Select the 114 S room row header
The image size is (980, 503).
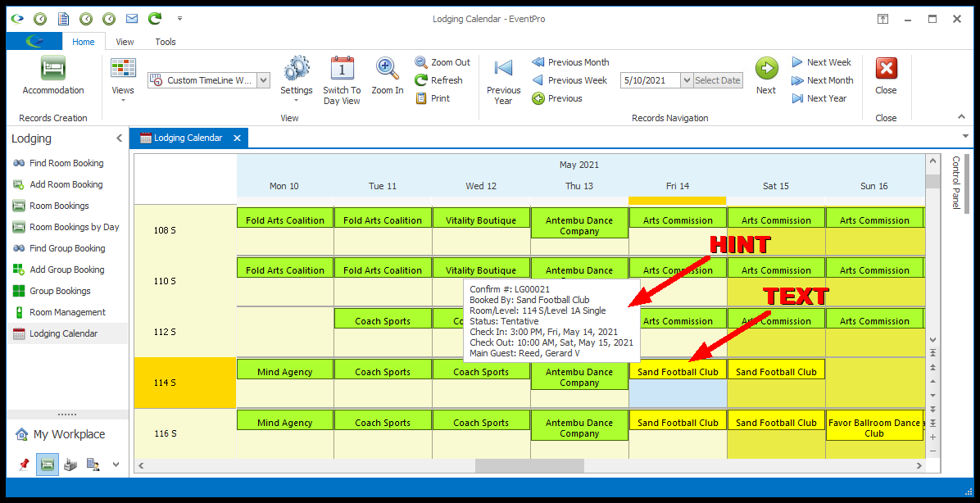click(185, 383)
